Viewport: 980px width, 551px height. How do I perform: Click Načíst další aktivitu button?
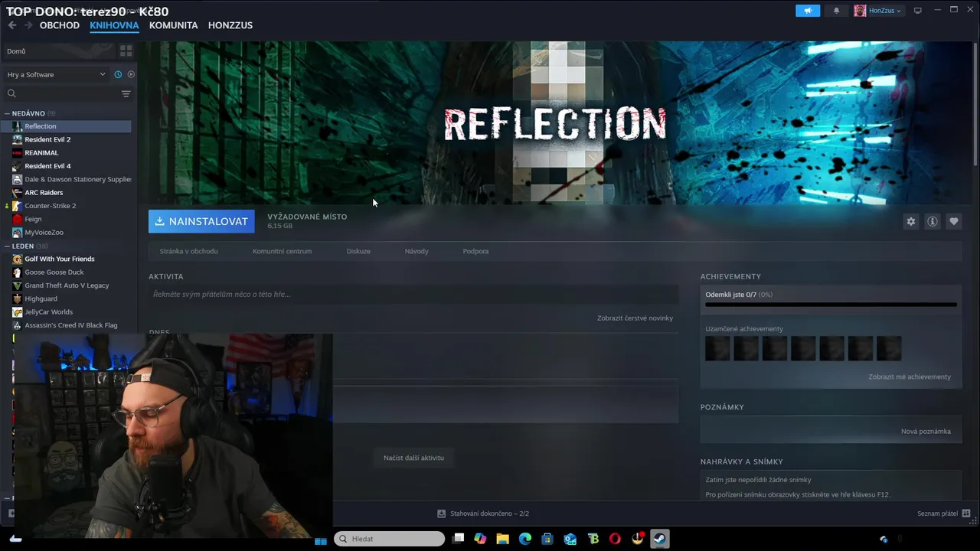[413, 458]
